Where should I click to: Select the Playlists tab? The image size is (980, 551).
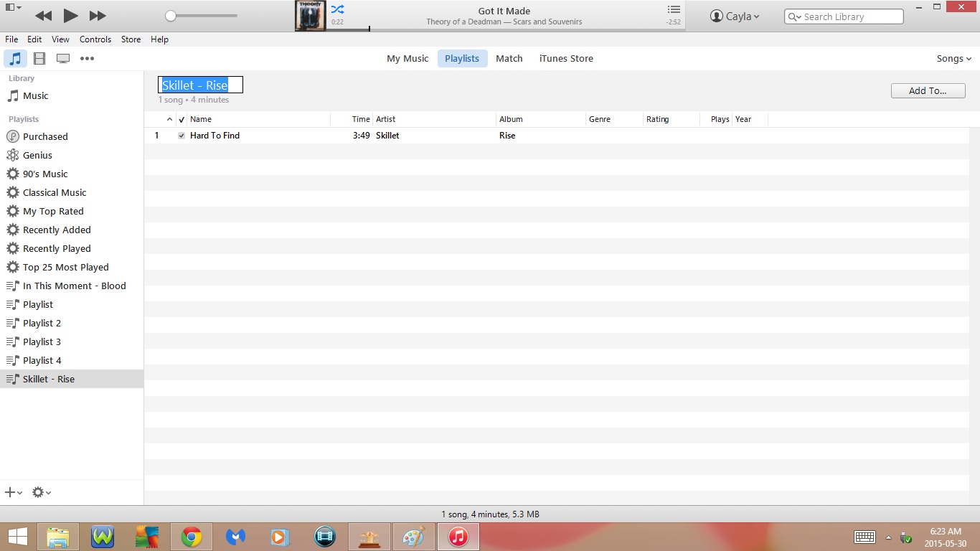[462, 59]
